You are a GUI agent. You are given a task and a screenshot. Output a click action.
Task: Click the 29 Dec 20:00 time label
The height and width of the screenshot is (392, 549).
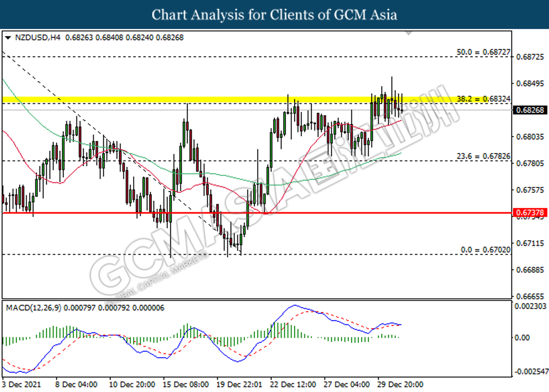pos(400,384)
